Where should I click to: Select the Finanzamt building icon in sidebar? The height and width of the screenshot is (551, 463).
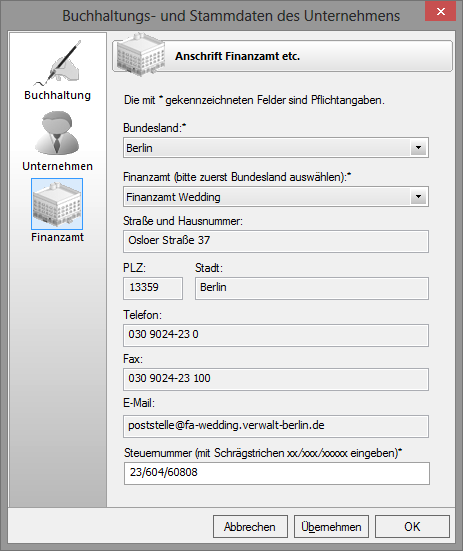tap(57, 204)
